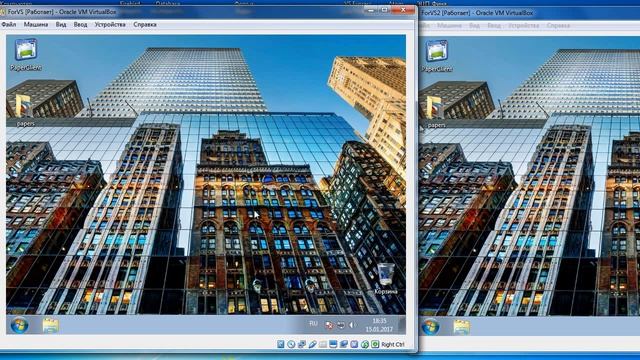Viewport: 640px width, 360px height.
Task: Click Start button in ForVS guest taskbar
Action: point(19,325)
